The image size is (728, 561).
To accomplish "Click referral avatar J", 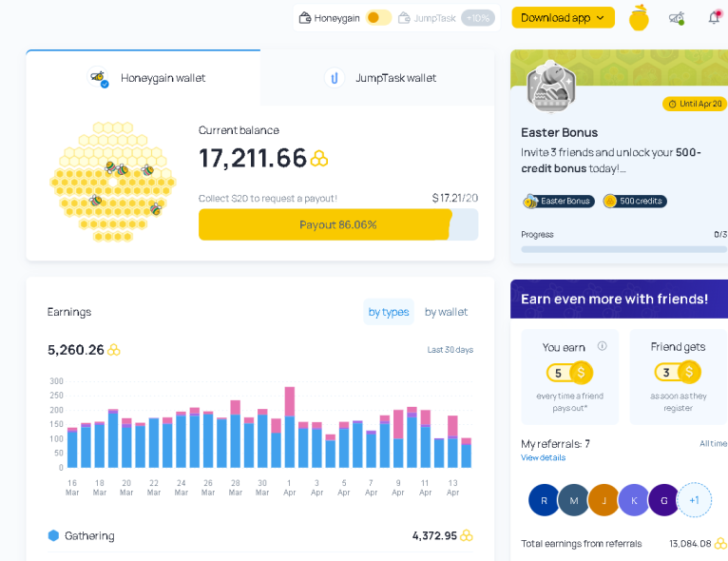I will click(604, 500).
